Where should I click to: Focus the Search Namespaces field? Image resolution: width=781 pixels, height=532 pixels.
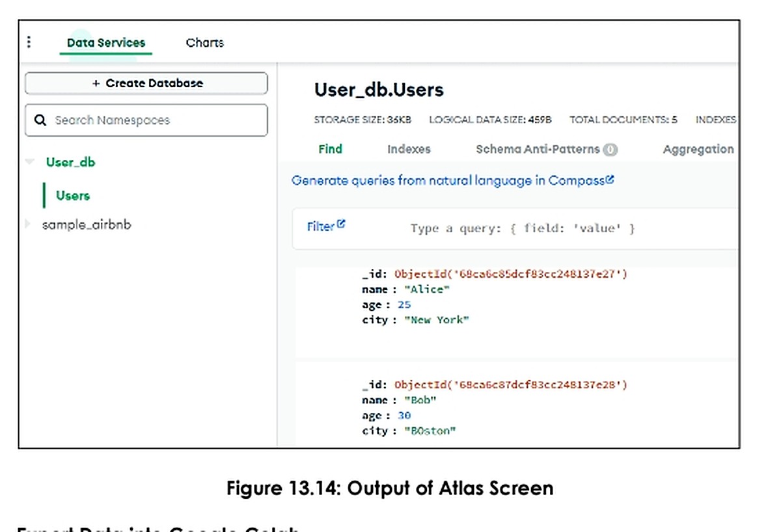146,120
